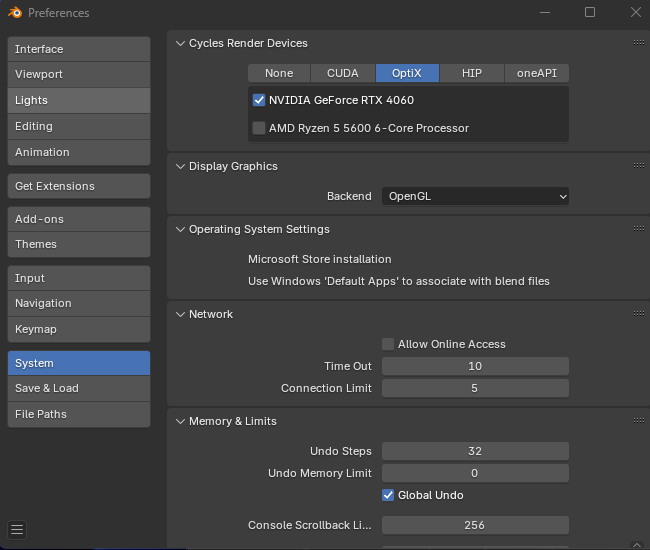Click the Undo Memory Limit field
Image resolution: width=650 pixels, height=550 pixels.
tap(475, 473)
